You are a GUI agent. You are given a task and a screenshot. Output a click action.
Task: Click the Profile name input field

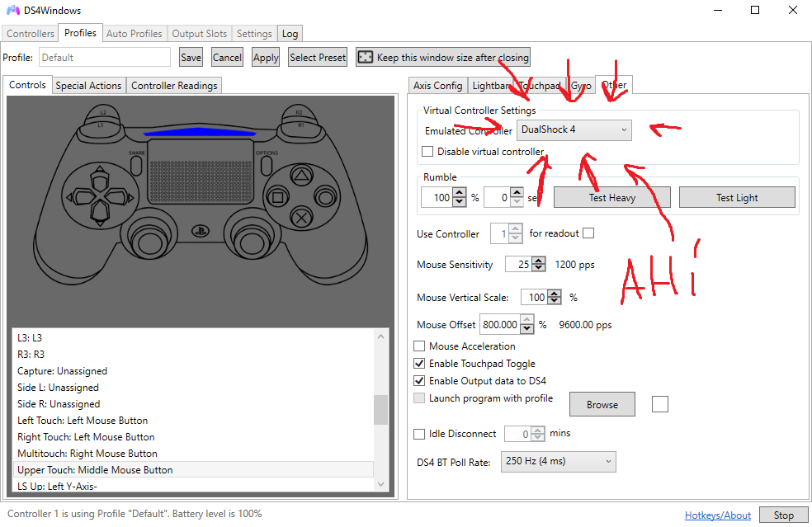tap(105, 57)
